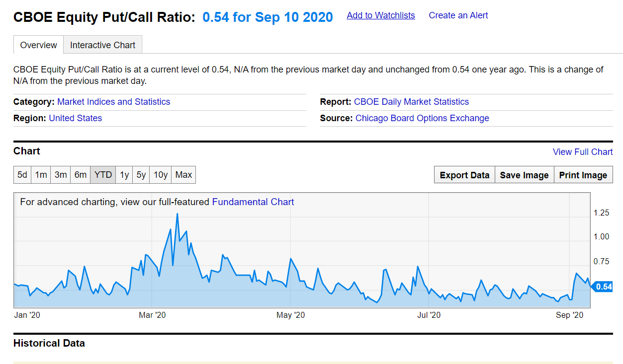This screenshot has height=364, width=623.
Task: Click the 'May '20' axis label
Action: click(x=291, y=315)
